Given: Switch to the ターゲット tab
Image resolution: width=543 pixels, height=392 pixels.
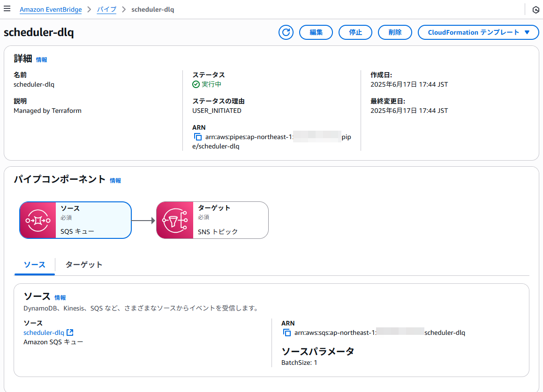Looking at the screenshot, I should pyautogui.click(x=84, y=265).
